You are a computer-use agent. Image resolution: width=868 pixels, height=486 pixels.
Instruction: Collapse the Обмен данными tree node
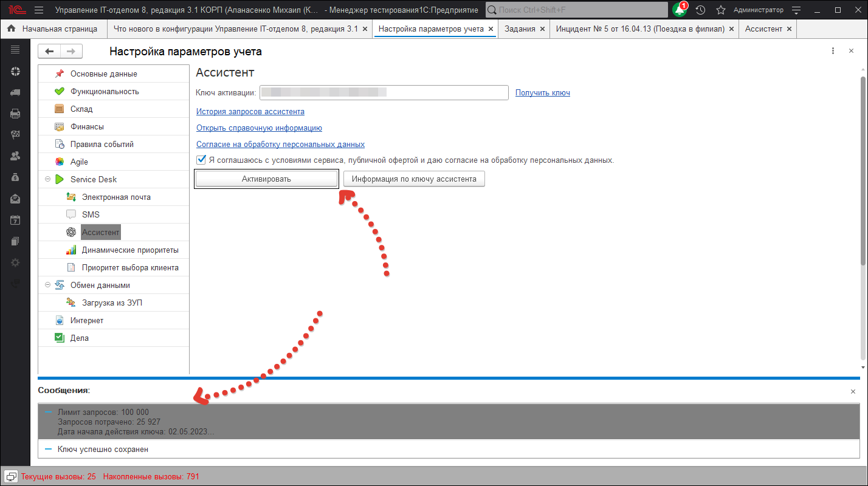[x=47, y=285]
